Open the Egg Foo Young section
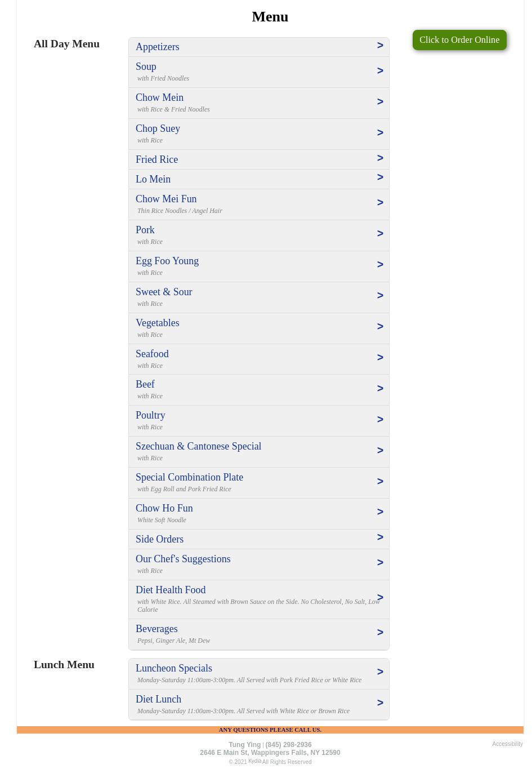 pos(167,261)
